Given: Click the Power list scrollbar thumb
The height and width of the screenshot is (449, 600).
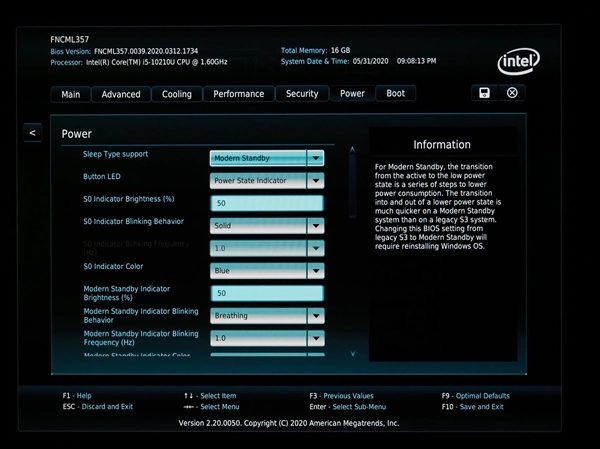Looking at the screenshot, I should 352,186.
